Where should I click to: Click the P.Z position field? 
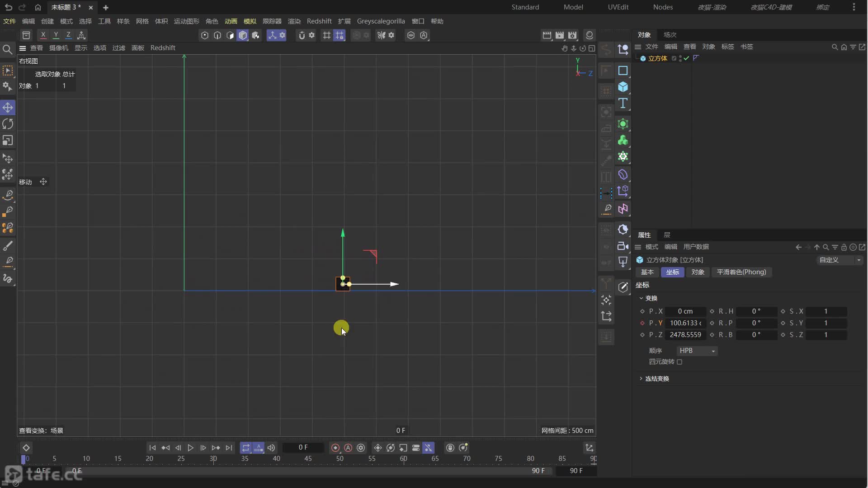coord(685,335)
